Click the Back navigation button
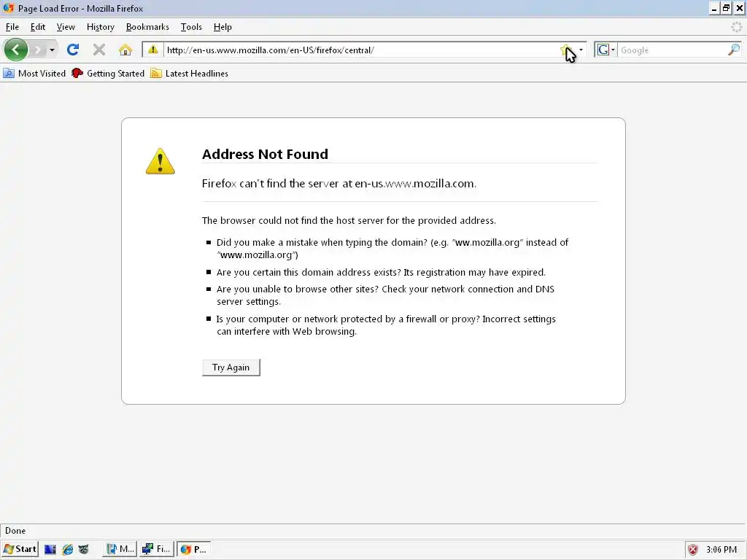747x560 pixels. [16, 50]
